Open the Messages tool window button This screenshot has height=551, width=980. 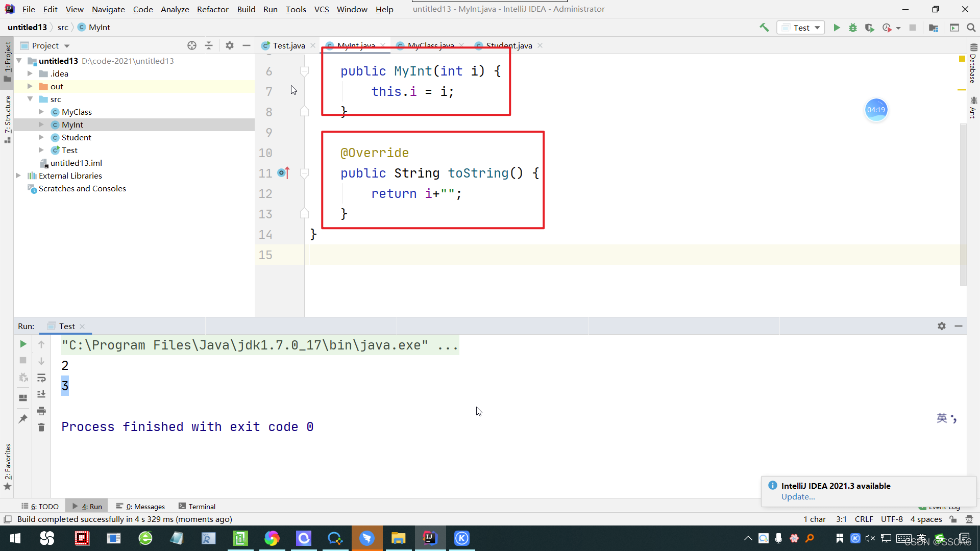(140, 507)
